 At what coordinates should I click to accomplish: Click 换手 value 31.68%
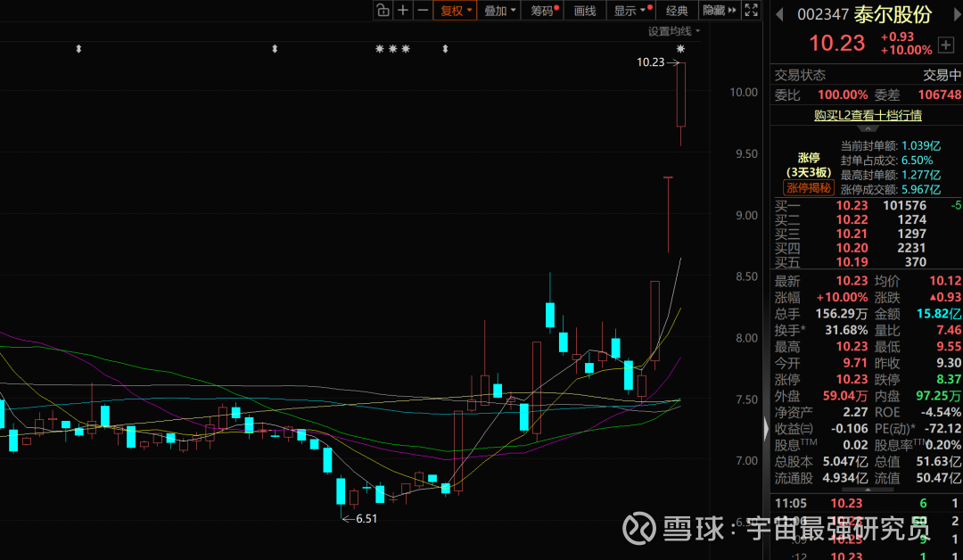(x=846, y=330)
